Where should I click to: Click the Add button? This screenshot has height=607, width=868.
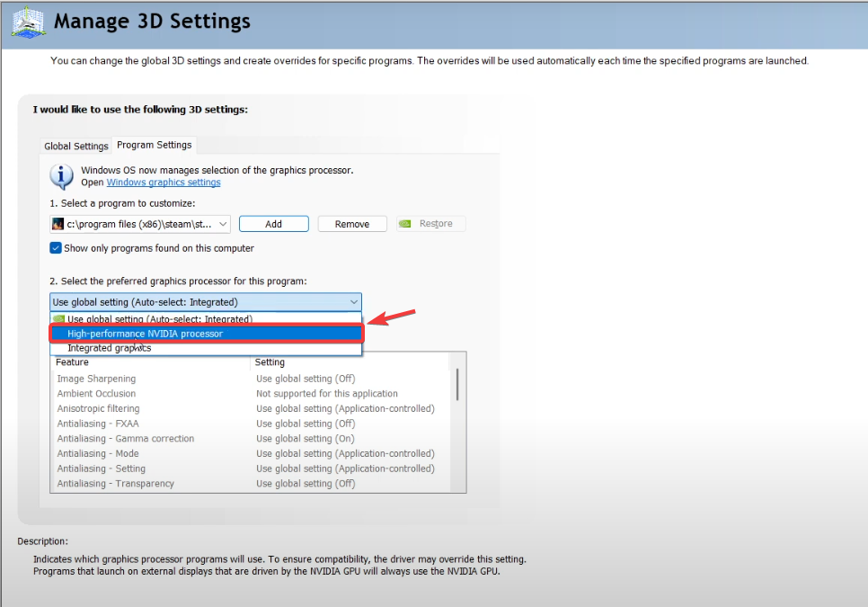pos(274,224)
